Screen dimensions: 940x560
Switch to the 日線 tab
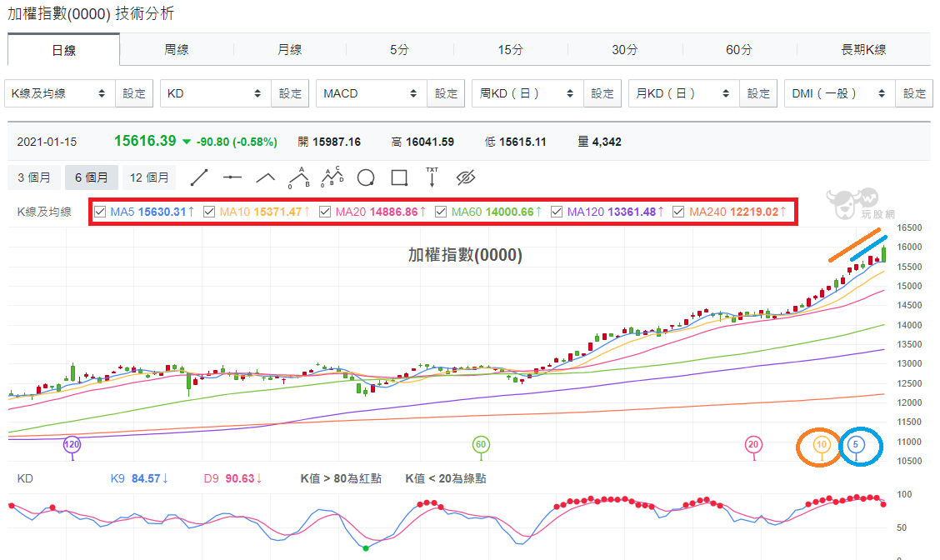point(63,50)
